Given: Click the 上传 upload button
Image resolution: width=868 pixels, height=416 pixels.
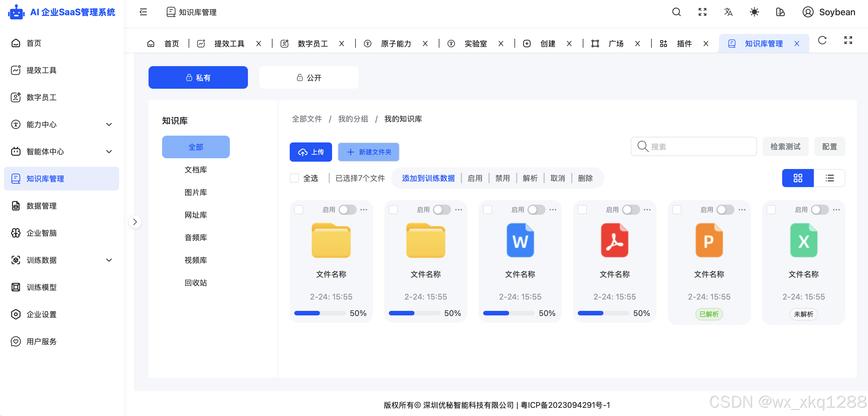Looking at the screenshot, I should click(311, 152).
